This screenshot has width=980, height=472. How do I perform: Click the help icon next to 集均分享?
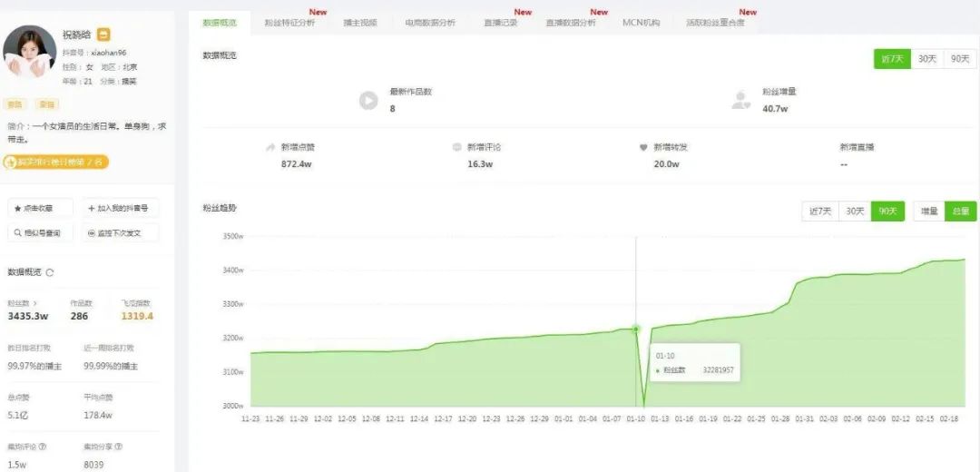coord(118,447)
